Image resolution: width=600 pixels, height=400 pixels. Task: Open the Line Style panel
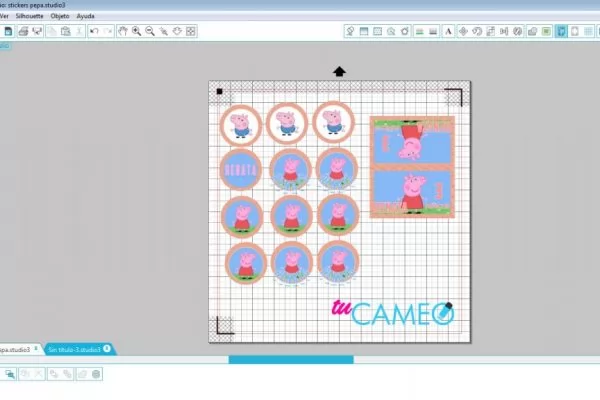(x=433, y=31)
